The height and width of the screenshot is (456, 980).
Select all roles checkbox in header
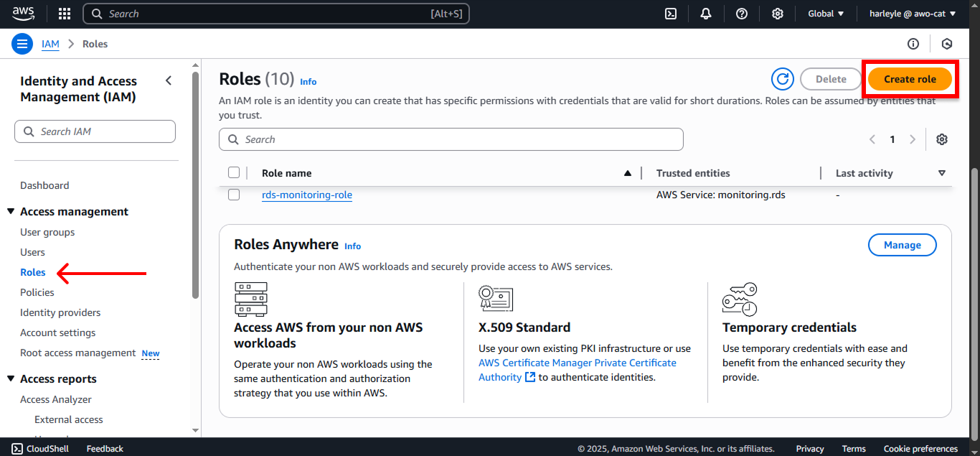tap(234, 172)
